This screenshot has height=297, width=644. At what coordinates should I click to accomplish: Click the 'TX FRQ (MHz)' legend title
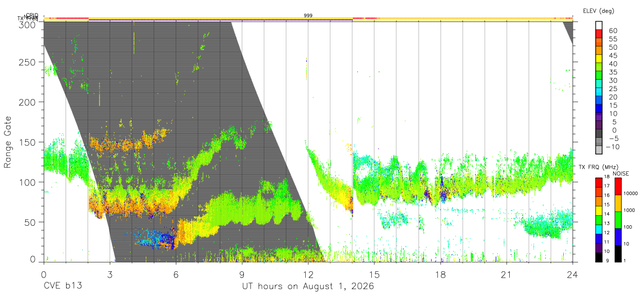598,167
